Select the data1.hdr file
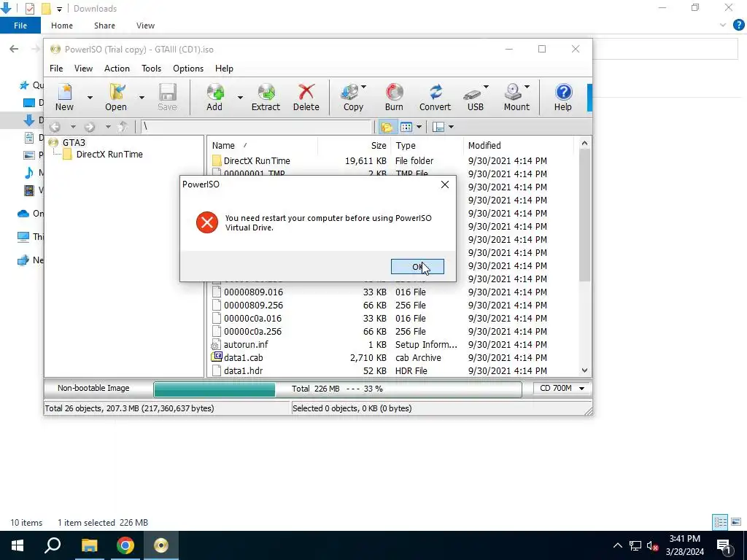 tap(379, 370)
